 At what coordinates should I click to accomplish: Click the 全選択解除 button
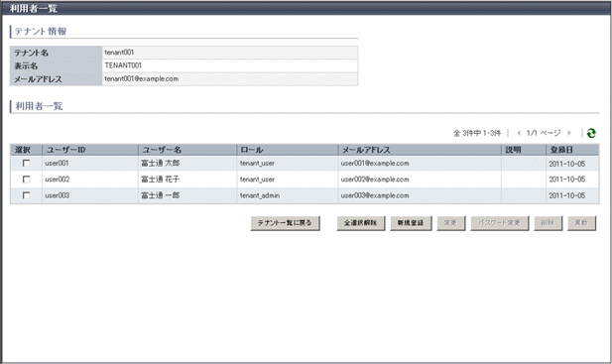coord(361,223)
